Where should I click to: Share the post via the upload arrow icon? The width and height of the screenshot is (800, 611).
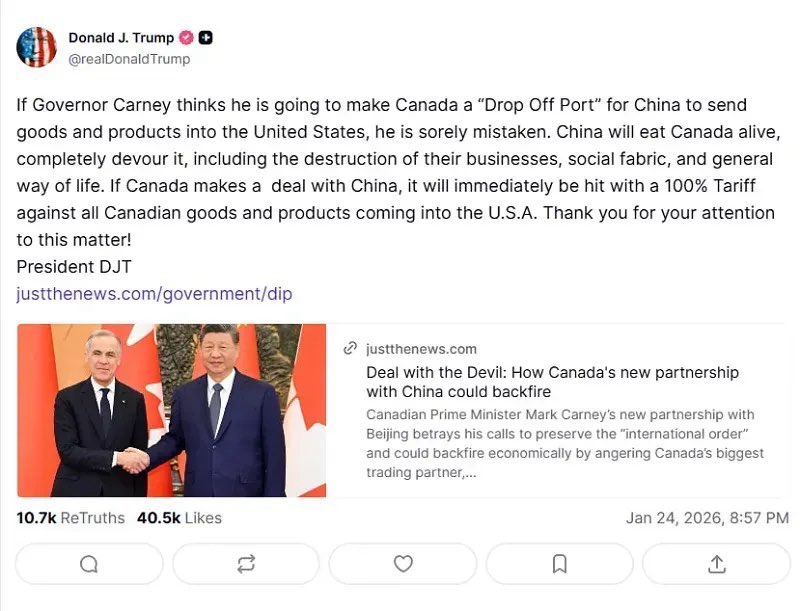click(x=716, y=564)
